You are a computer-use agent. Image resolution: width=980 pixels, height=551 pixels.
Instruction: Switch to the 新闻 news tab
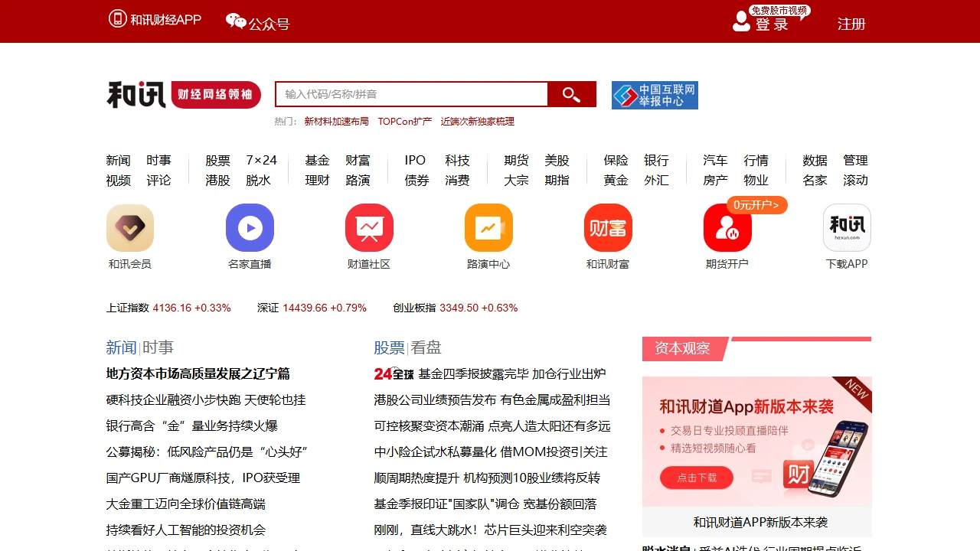(x=119, y=160)
